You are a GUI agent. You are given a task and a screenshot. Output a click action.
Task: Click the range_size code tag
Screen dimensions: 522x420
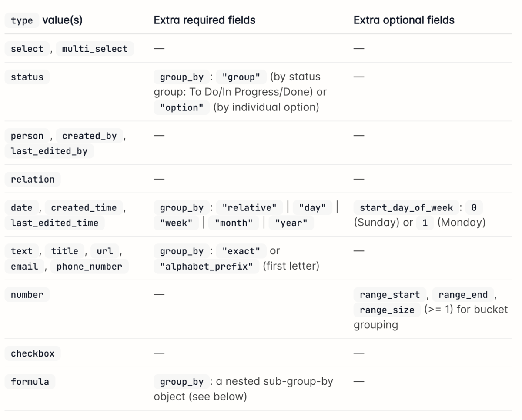click(387, 310)
